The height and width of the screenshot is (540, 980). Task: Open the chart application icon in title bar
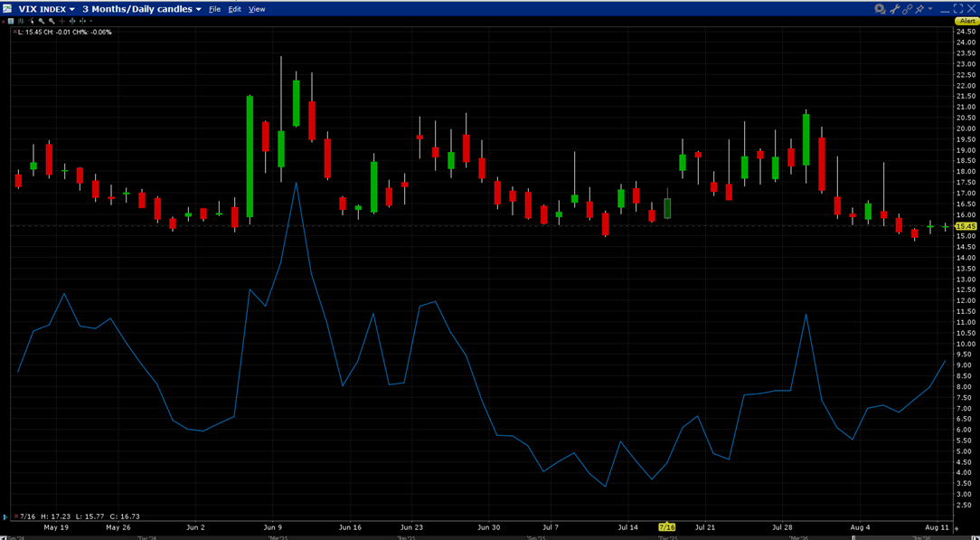(x=6, y=9)
